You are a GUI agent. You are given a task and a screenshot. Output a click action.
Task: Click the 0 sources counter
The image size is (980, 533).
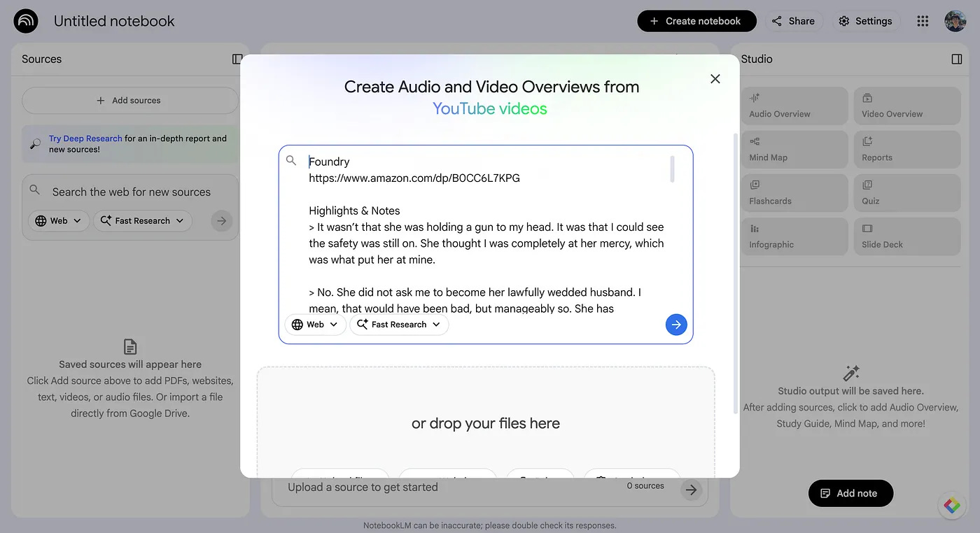645,485
